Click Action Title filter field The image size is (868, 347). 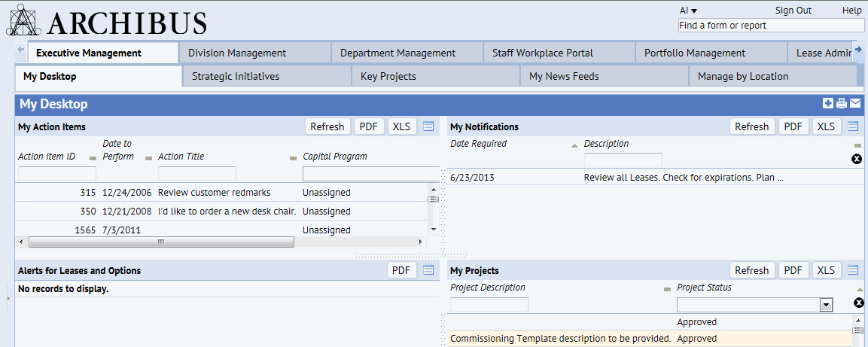pos(197,174)
